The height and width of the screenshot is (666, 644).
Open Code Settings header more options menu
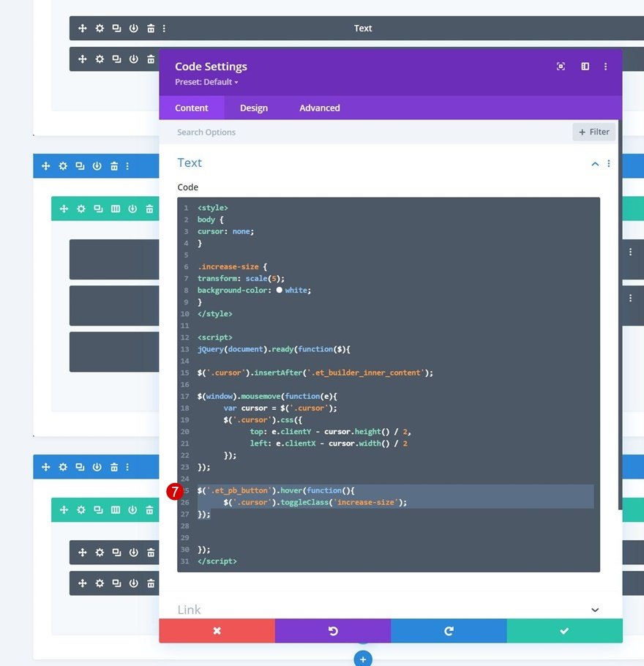(x=605, y=67)
